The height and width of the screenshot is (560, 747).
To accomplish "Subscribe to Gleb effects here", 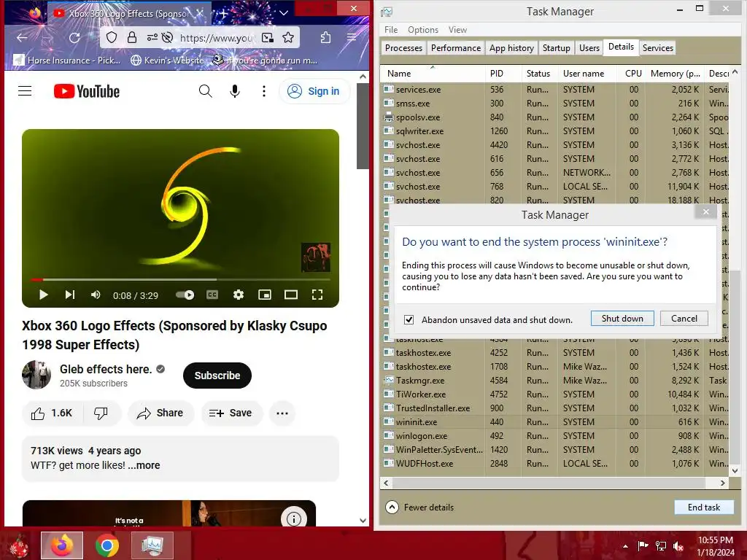I will pyautogui.click(x=217, y=376).
